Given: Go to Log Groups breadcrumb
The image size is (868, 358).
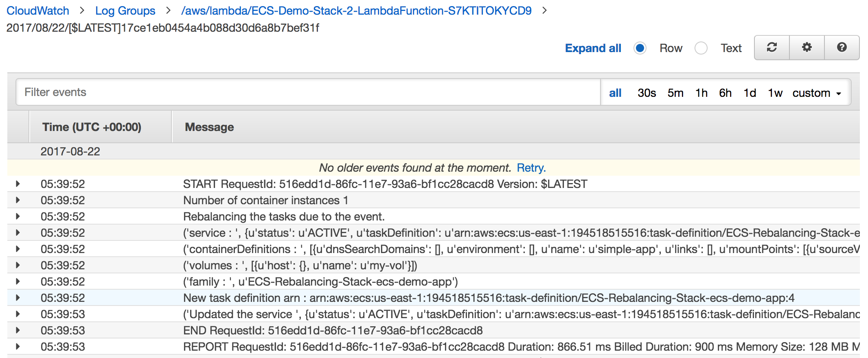Looking at the screenshot, I should (125, 11).
